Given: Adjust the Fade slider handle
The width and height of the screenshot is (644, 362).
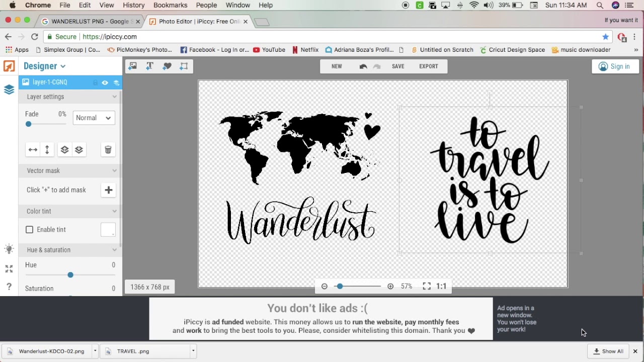Looking at the screenshot, I should 29,124.
